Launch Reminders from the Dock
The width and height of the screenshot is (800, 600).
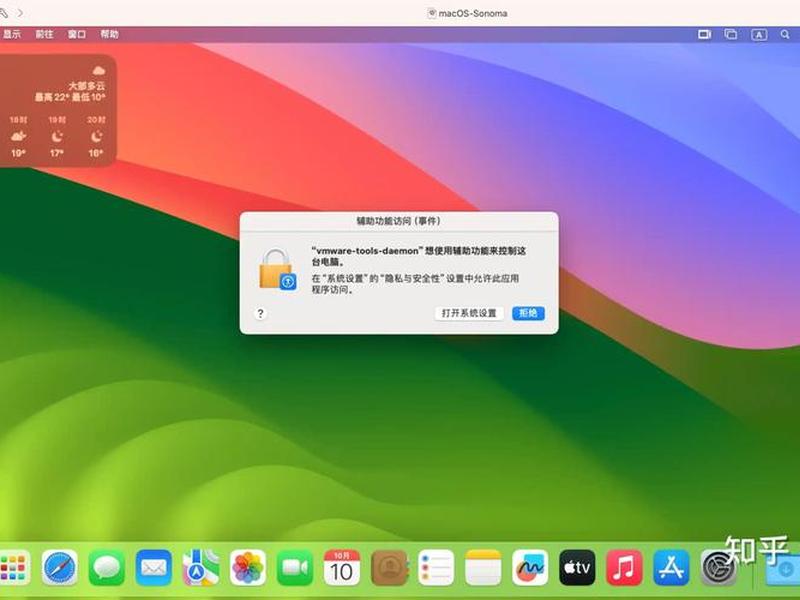click(436, 567)
